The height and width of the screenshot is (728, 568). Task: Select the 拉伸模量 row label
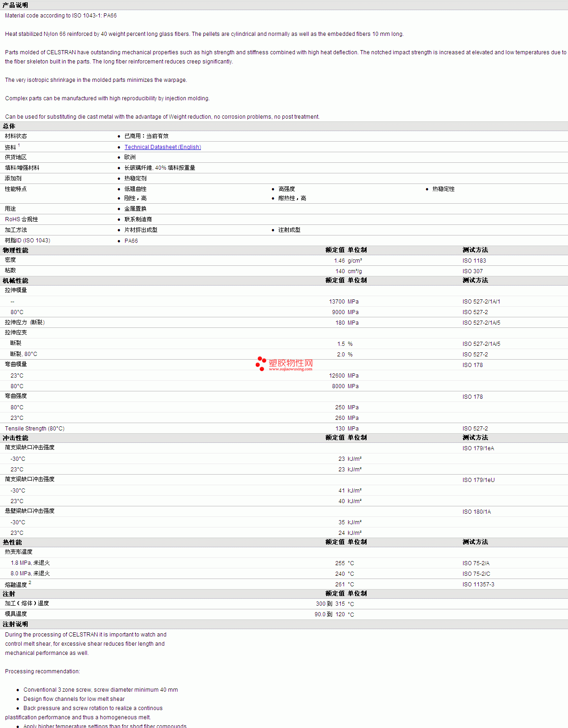tap(16, 290)
